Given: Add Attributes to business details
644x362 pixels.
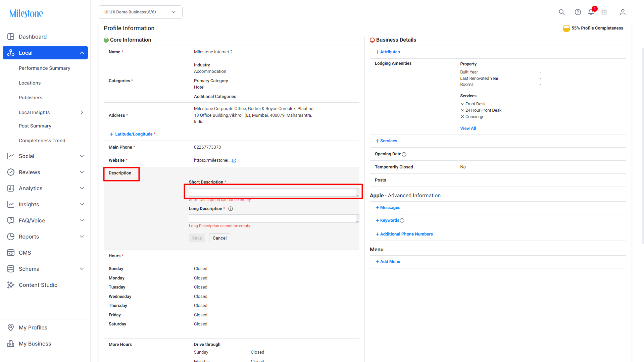Looking at the screenshot, I should (x=388, y=52).
